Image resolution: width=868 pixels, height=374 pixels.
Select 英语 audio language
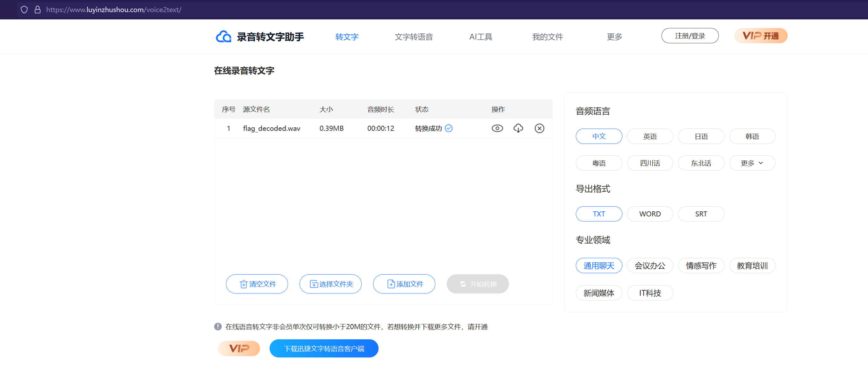tap(650, 136)
